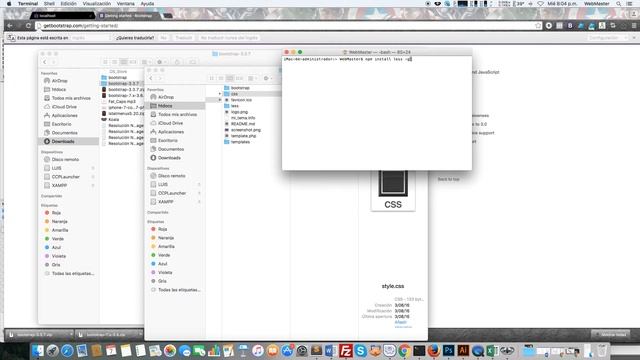Screen dimensions: 640x360
Task: Open the Visualización menu
Action: 97,3
